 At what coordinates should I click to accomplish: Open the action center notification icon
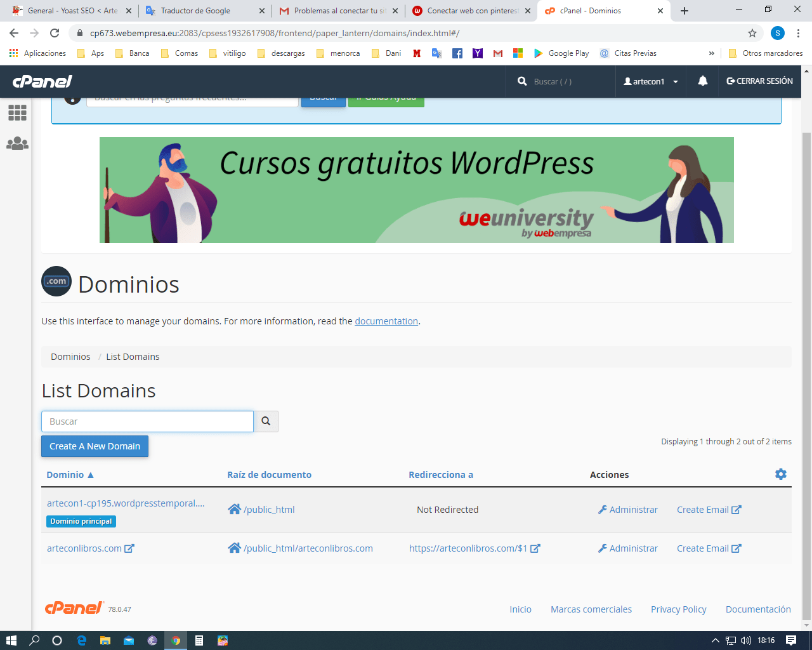click(x=791, y=640)
